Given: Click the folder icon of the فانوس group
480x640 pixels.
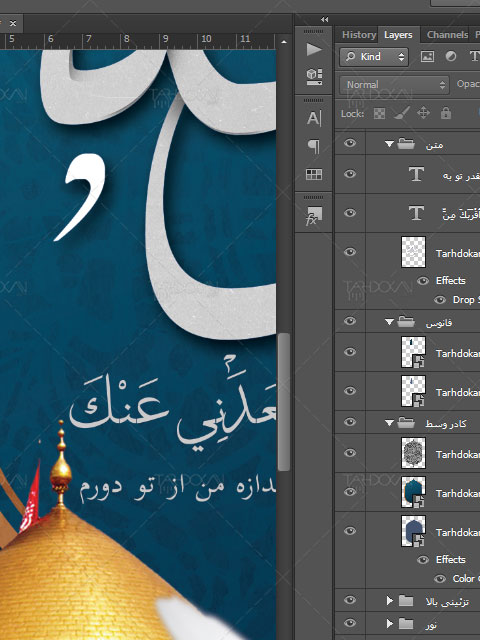Looking at the screenshot, I should click(406, 322).
